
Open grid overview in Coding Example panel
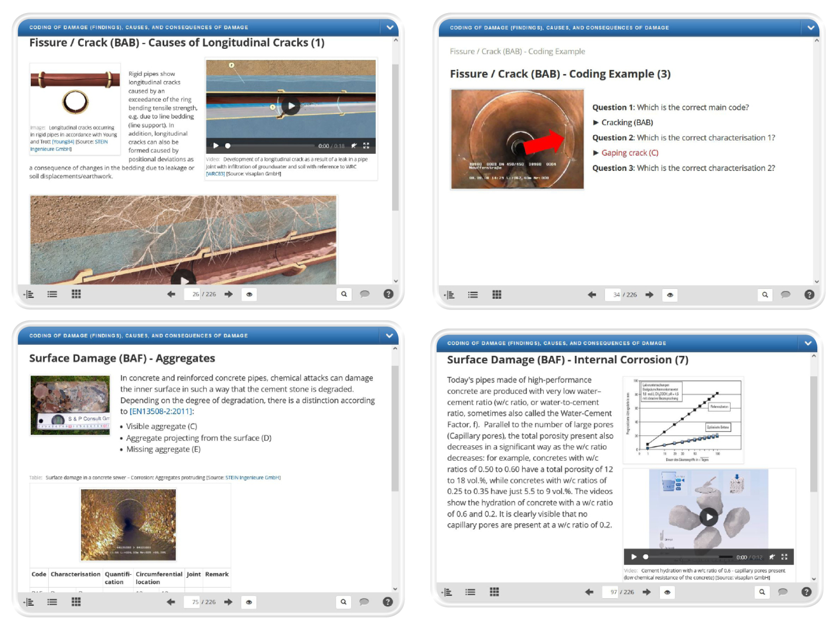496,295
